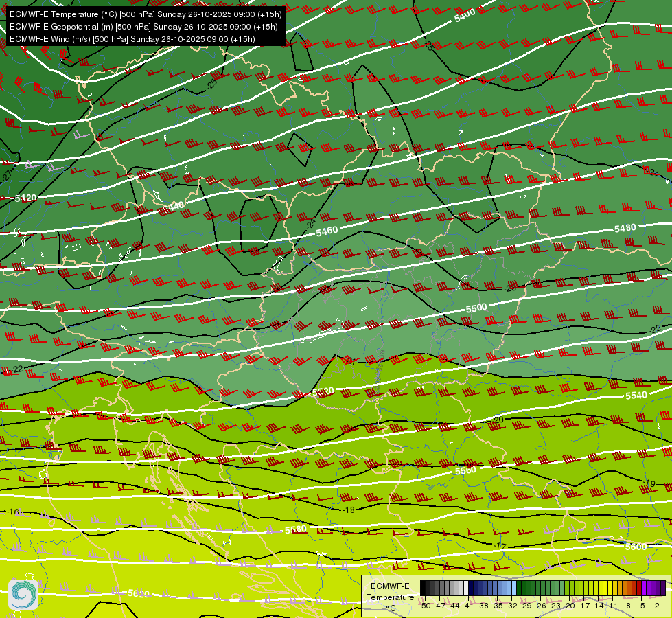
Task: Pick the white swatch in the temperature legend
Action: pyautogui.click(x=466, y=588)
